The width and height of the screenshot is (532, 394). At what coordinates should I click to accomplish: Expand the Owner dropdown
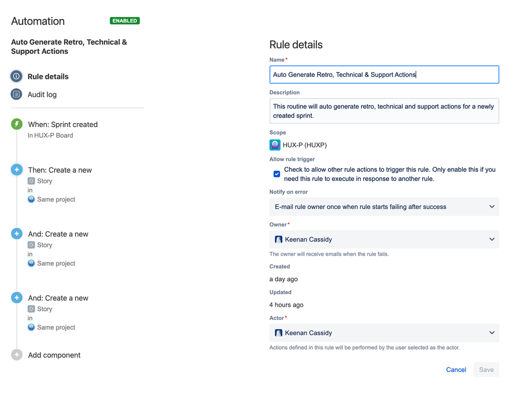(x=492, y=239)
